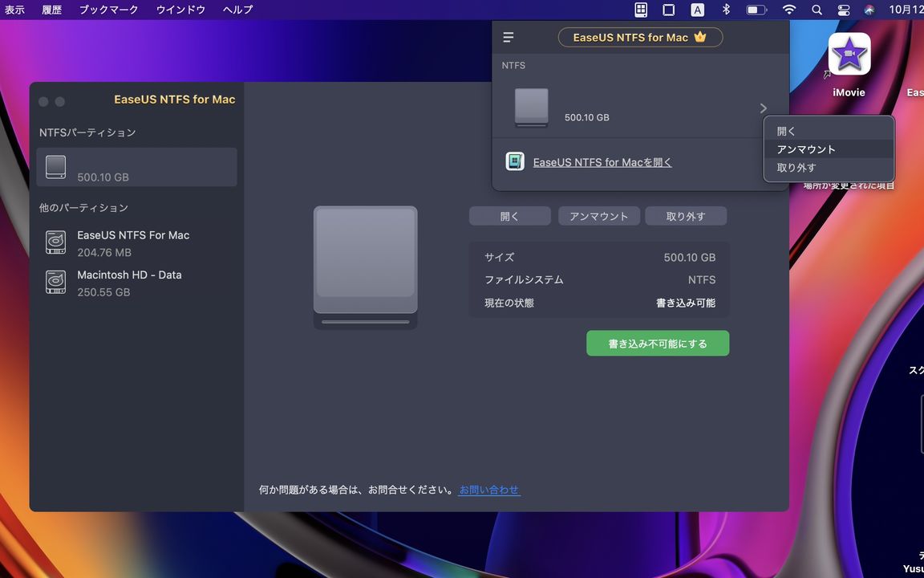
Task: Click the NTFSパーティション sidebar heading
Action: point(87,132)
